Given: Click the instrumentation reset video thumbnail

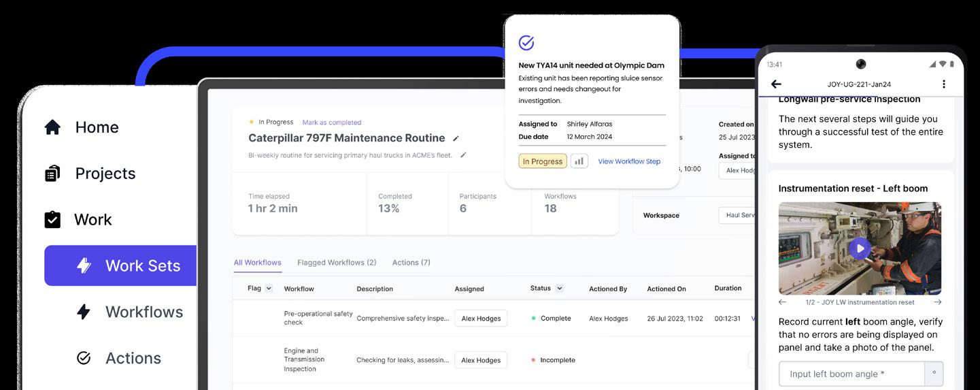Looking at the screenshot, I should pyautogui.click(x=860, y=248).
